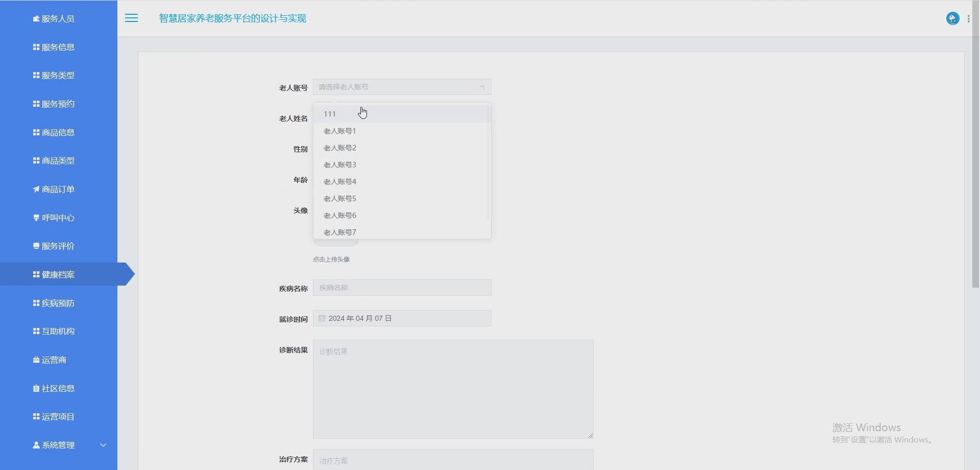
Task: Open the 就诊时间 date field
Action: 402,318
